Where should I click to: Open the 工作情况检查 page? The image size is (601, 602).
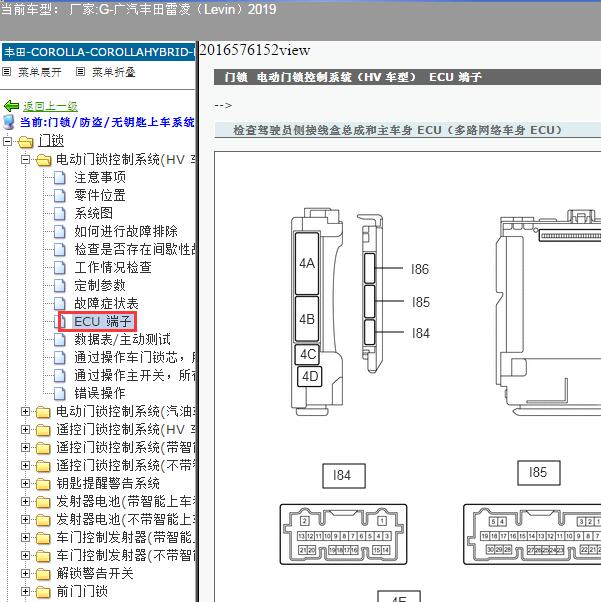tap(113, 268)
